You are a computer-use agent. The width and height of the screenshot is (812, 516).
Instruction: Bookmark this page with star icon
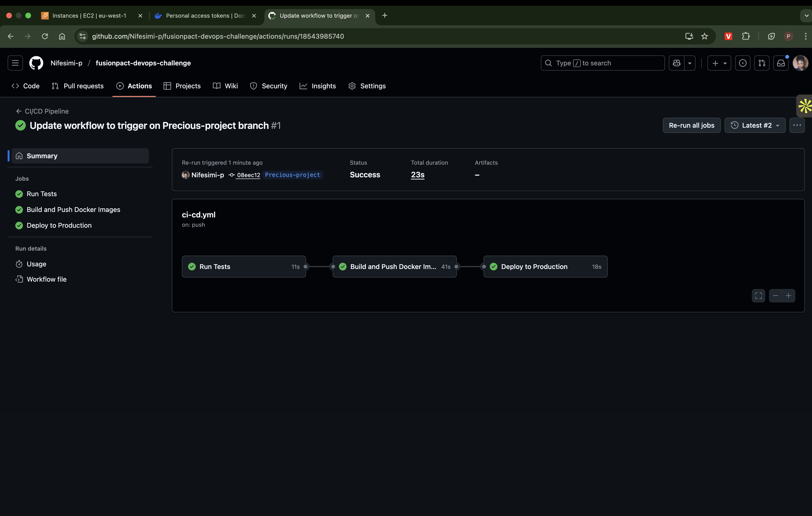click(704, 36)
